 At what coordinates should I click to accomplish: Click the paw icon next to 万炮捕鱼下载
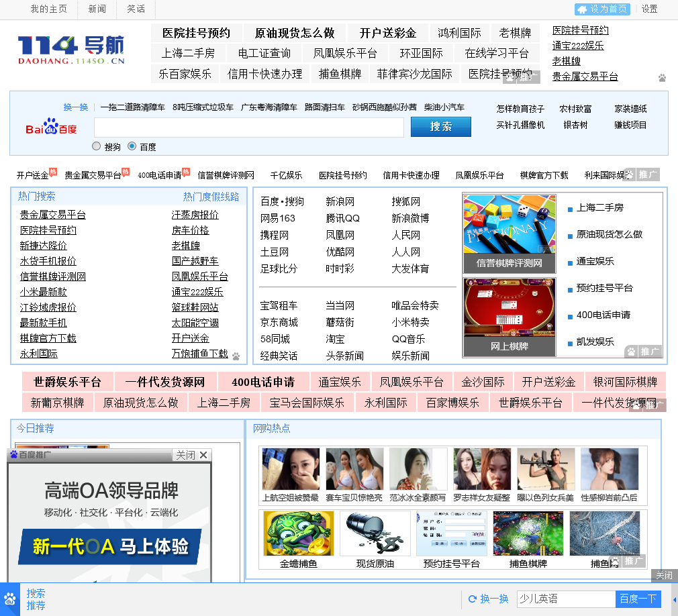pyautogui.click(x=236, y=356)
